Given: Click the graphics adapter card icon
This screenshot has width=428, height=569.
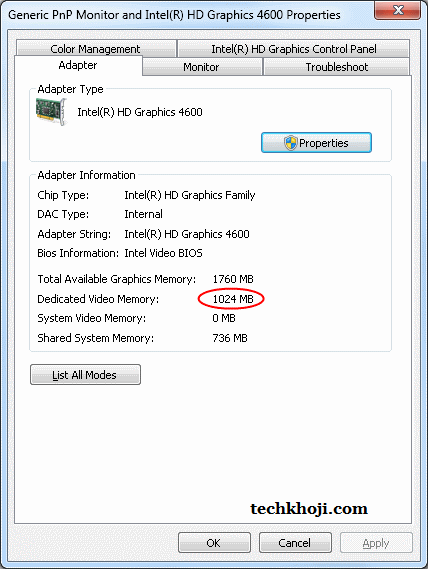Looking at the screenshot, I should pos(52,112).
